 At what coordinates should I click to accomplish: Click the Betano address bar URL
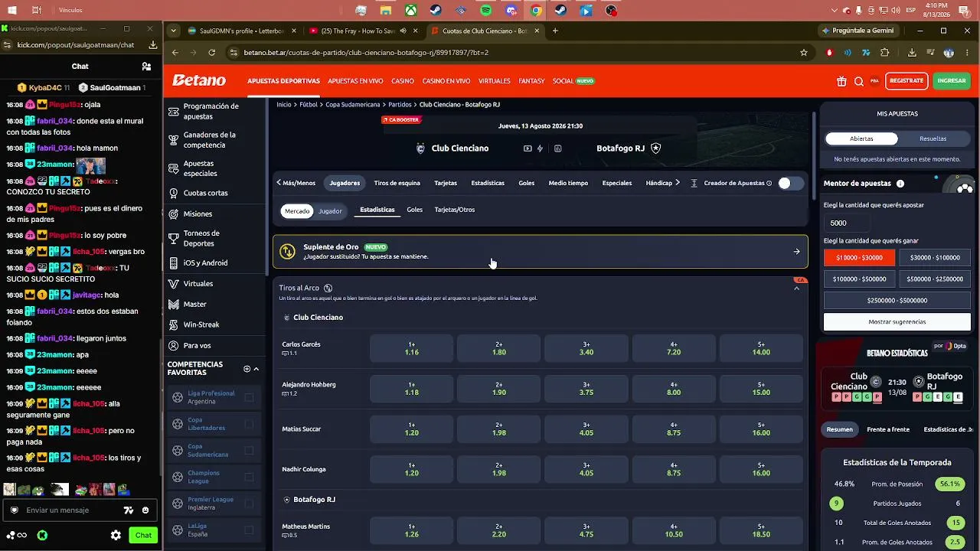[366, 53]
